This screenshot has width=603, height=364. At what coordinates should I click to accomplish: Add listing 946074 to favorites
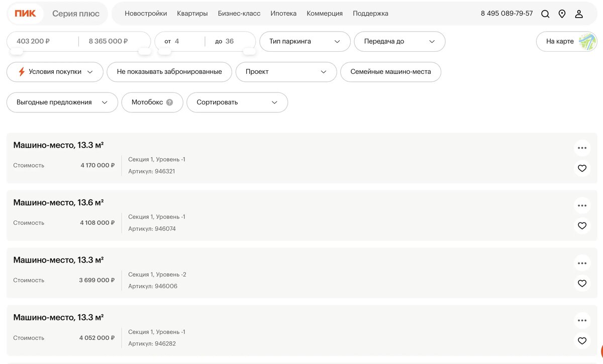(x=582, y=226)
